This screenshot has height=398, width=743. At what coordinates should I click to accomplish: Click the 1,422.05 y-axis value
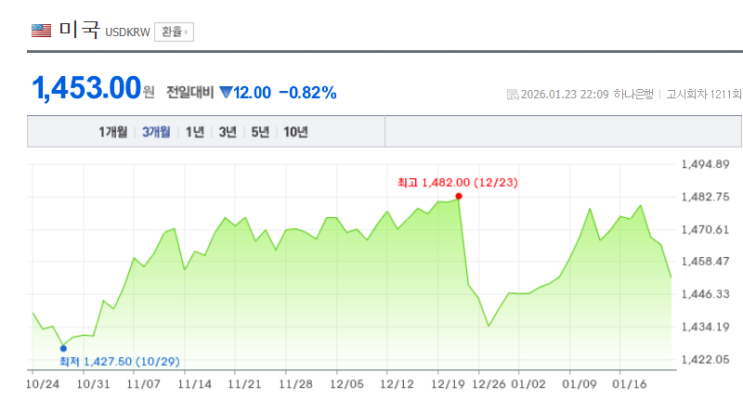[705, 360]
